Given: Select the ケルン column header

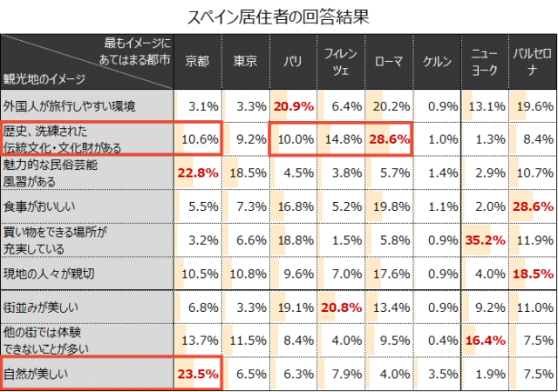Looking at the screenshot, I should [436, 61].
